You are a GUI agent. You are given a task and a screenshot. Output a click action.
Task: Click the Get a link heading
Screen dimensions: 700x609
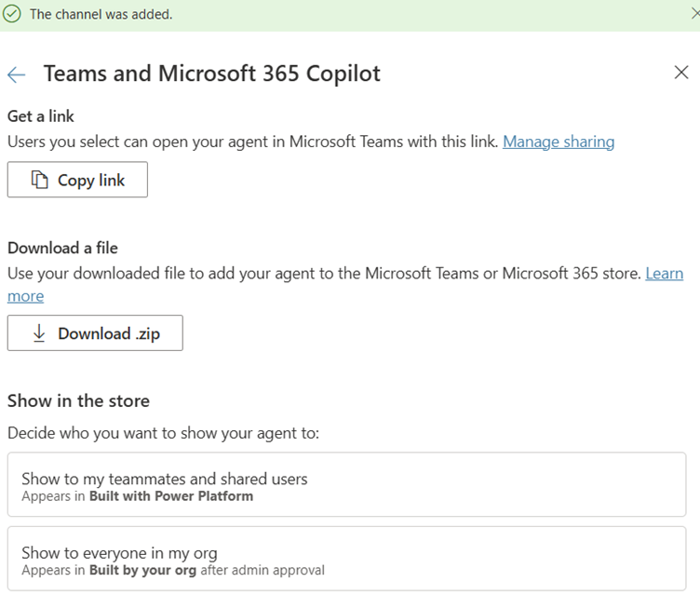41,115
